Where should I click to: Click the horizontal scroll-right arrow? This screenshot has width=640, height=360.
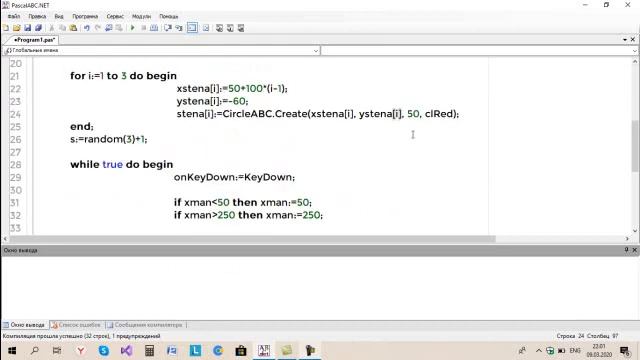click(627, 239)
